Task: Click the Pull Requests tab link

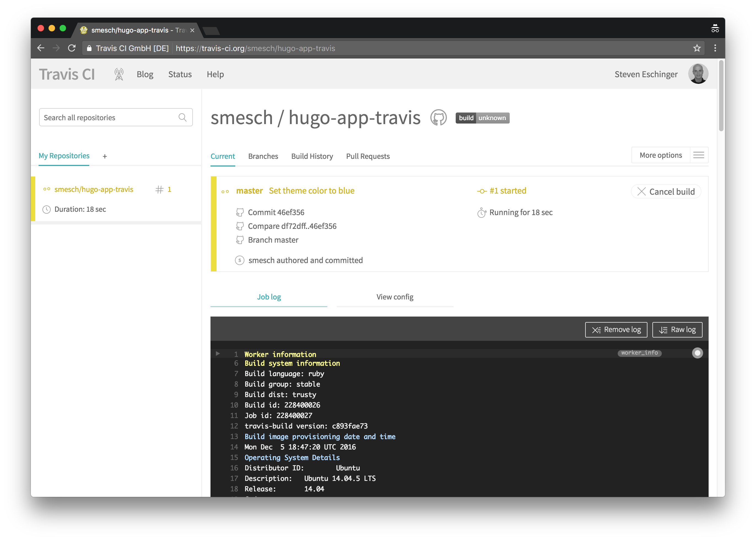Action: (368, 156)
